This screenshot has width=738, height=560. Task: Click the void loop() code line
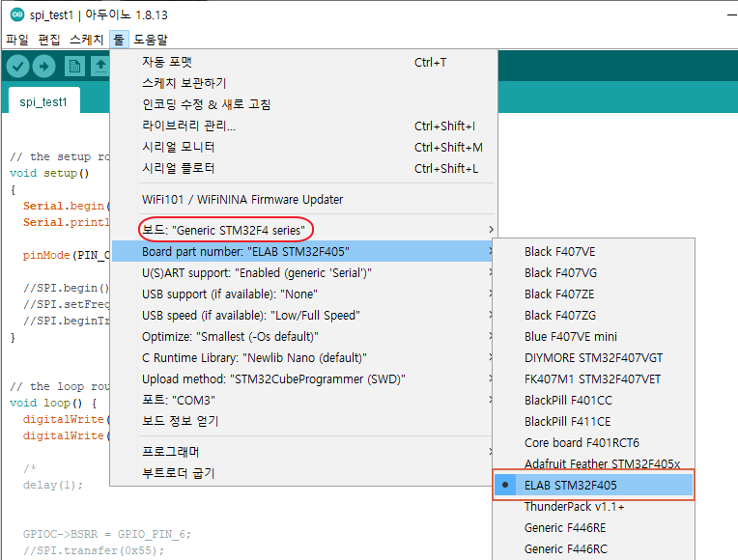pos(53,403)
